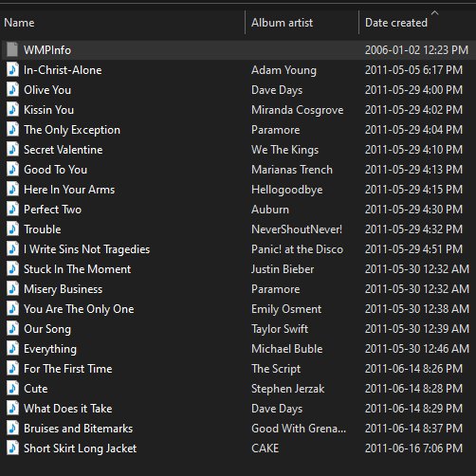Click the music icon beside Misery Business
Image resolution: width=476 pixels, height=476 pixels.
coord(12,288)
